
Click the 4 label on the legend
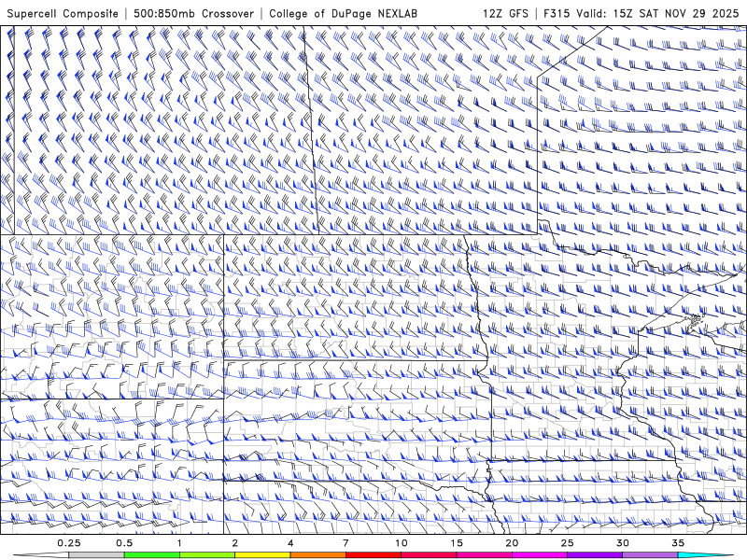point(290,543)
